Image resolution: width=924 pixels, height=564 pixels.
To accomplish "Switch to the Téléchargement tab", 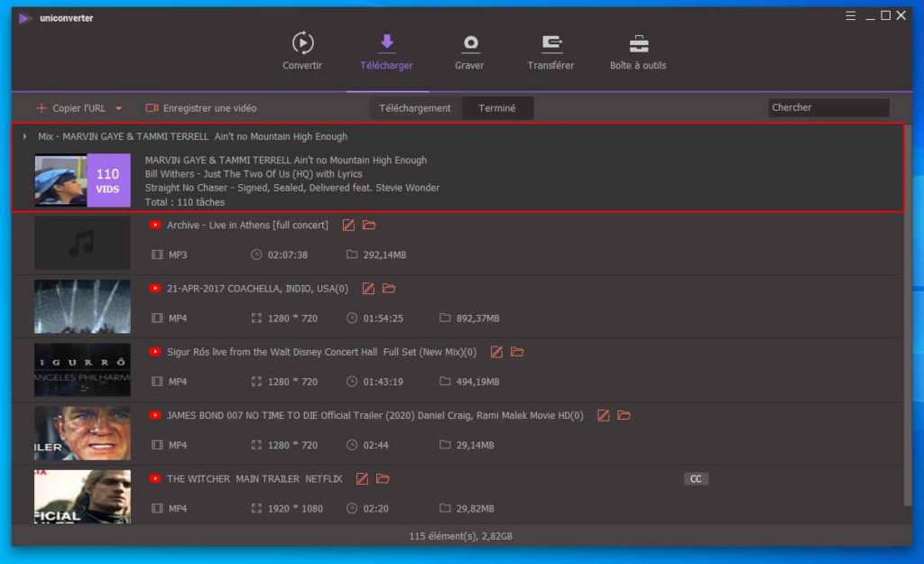I will 415,108.
